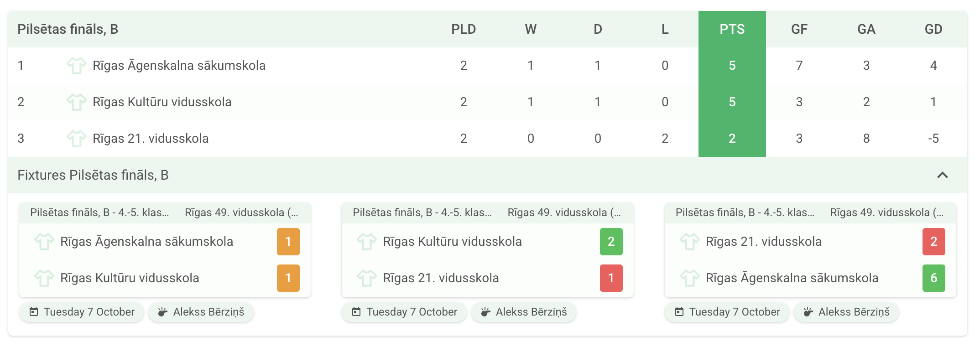The width and height of the screenshot is (980, 342).
Task: Click the jersey icon beside Rīgas 21. vidusskola in standings
Action: pyautogui.click(x=76, y=139)
